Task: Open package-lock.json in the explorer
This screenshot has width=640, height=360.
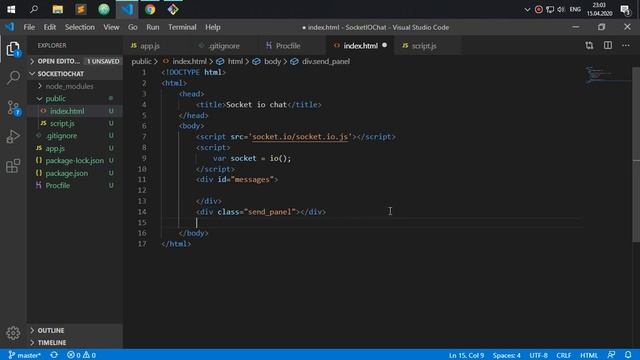Action: (75, 160)
